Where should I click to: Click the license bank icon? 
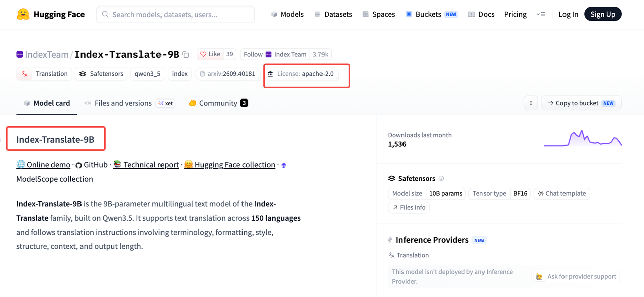tap(271, 74)
